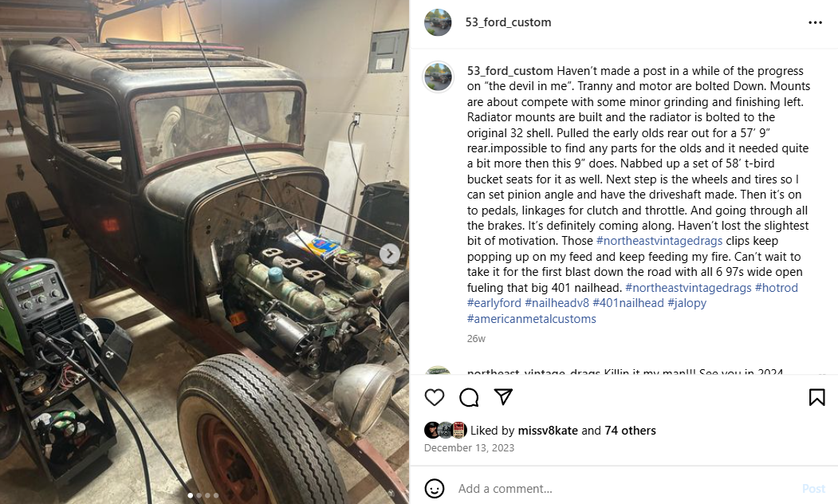
Task: Click the Post comment button
Action: pyautogui.click(x=813, y=489)
